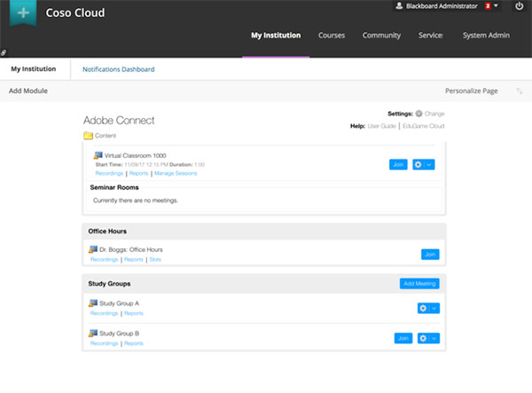532x393 pixels.
Task: Open the EduGame Cloud help link
Action: [x=424, y=126]
